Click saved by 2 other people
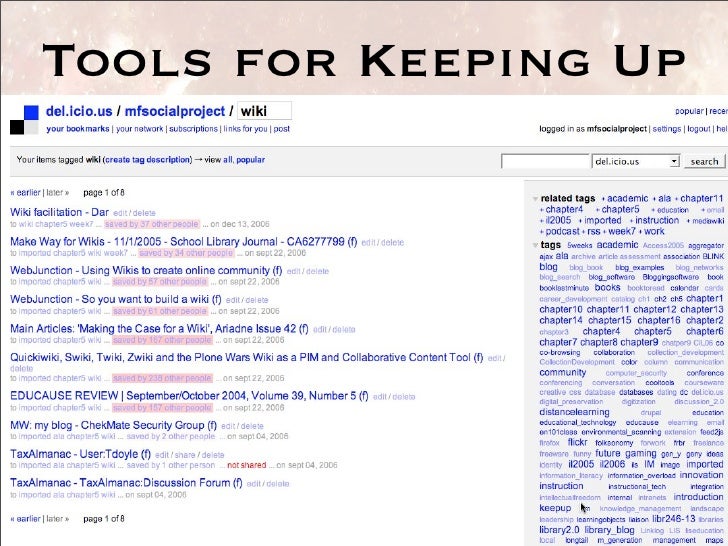 (x=171, y=436)
